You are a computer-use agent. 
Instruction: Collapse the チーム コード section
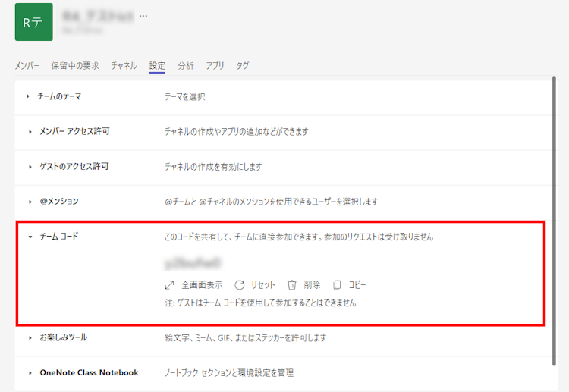click(x=29, y=237)
